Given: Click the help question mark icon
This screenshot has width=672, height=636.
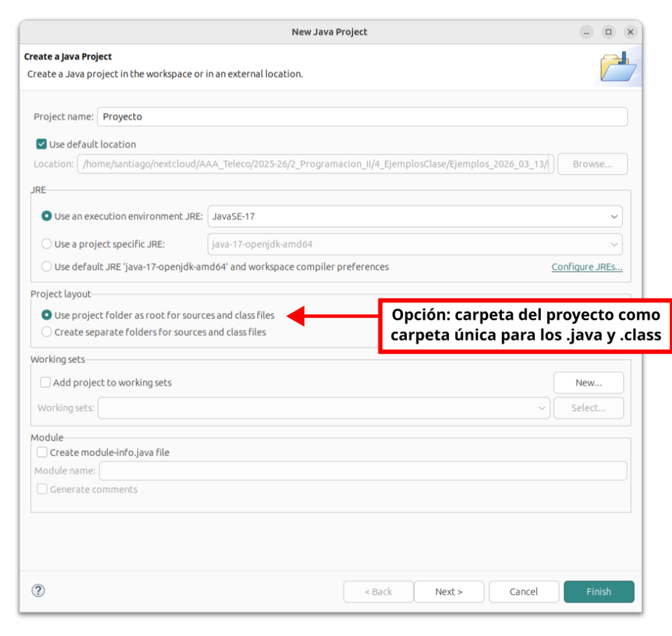Looking at the screenshot, I should pyautogui.click(x=38, y=591).
